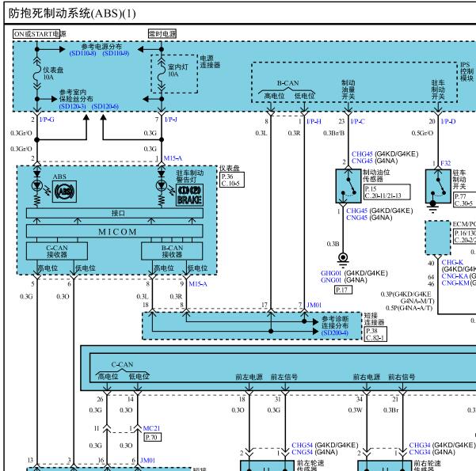Click the CNG34 connector label
The image size is (476, 471).
(420, 452)
